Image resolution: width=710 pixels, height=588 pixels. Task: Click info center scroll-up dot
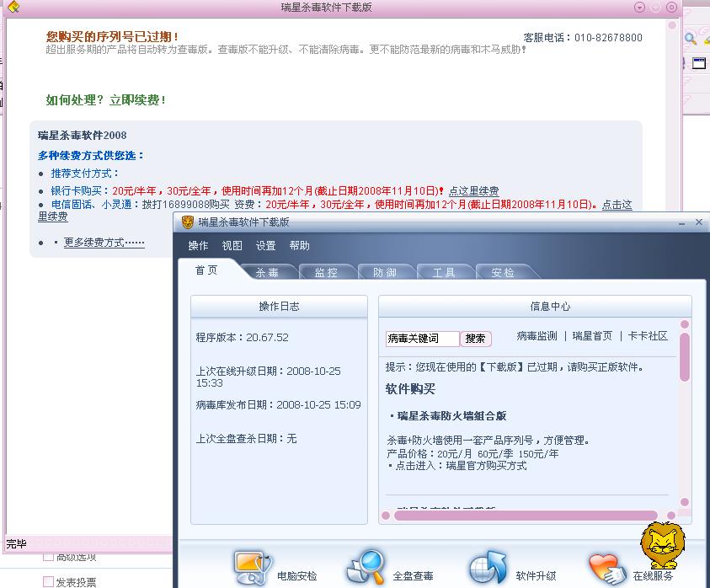tap(684, 324)
